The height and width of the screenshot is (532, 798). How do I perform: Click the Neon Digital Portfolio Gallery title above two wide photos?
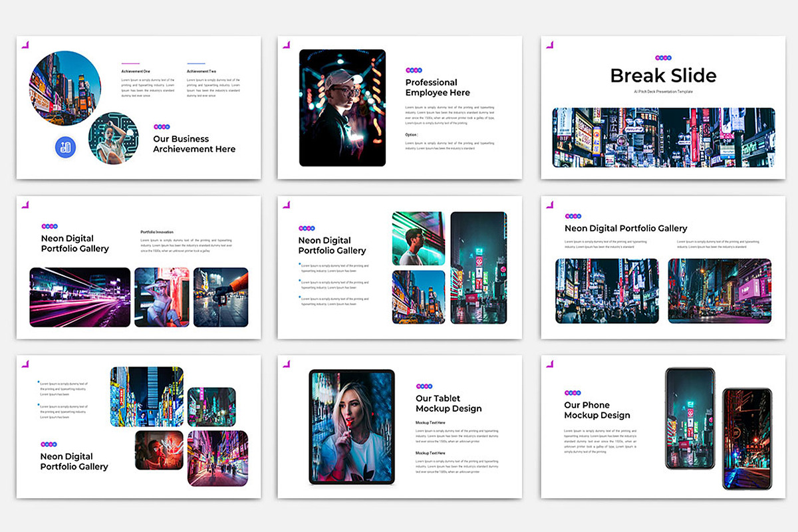[626, 228]
